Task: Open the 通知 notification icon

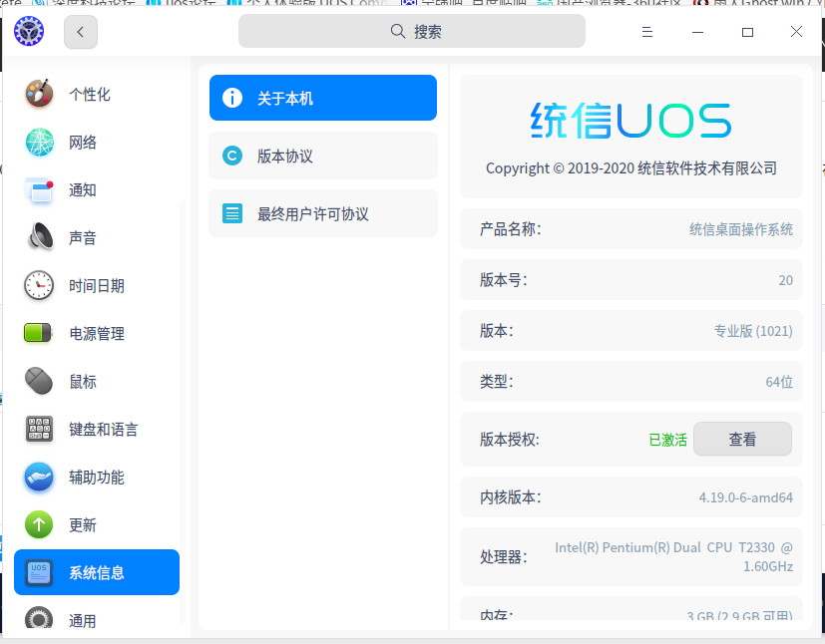Action: point(39,189)
